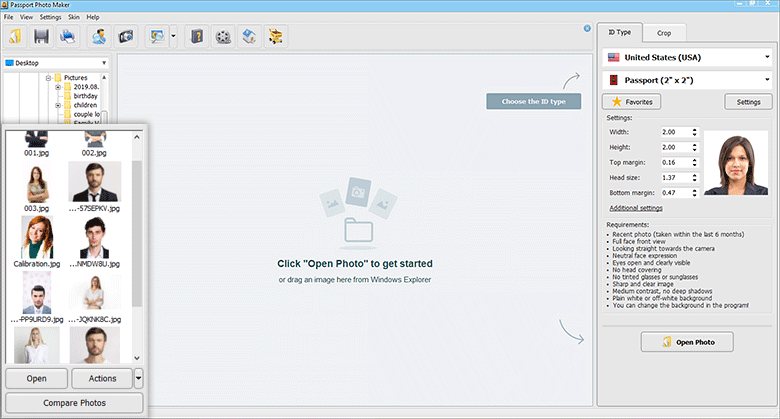Click the Settings button in ID panel
Image resolution: width=780 pixels, height=419 pixels.
748,102
